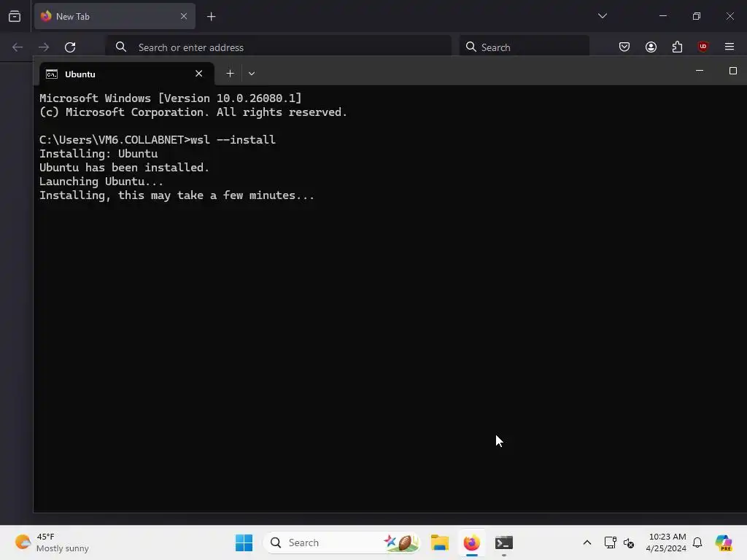Close the Ubuntu terminal tab
This screenshot has width=747, height=560.
point(198,74)
